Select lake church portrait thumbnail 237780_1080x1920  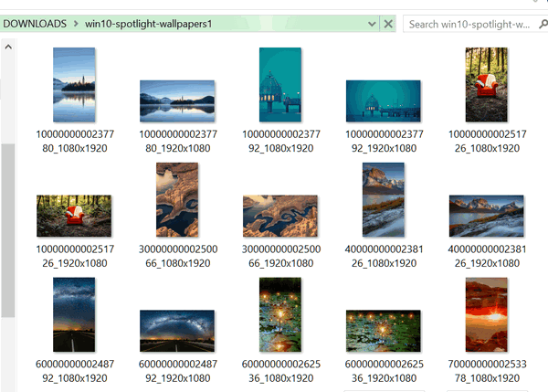click(74, 85)
